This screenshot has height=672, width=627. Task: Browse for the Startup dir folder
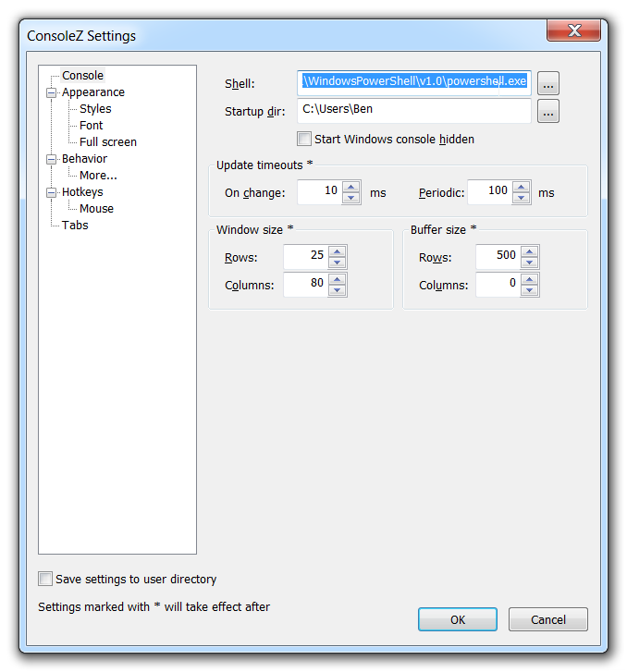click(x=548, y=111)
